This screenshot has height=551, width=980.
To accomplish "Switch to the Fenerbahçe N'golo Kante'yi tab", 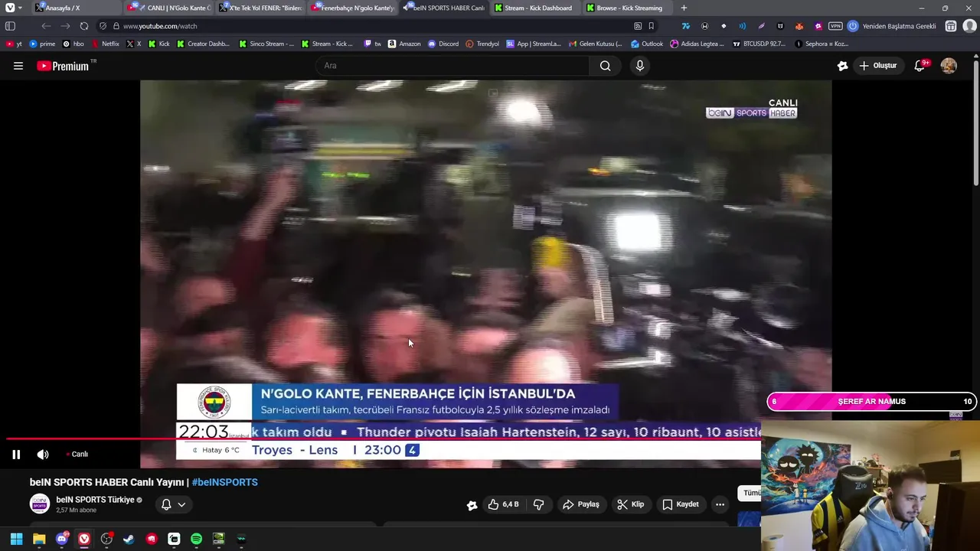I will (352, 8).
